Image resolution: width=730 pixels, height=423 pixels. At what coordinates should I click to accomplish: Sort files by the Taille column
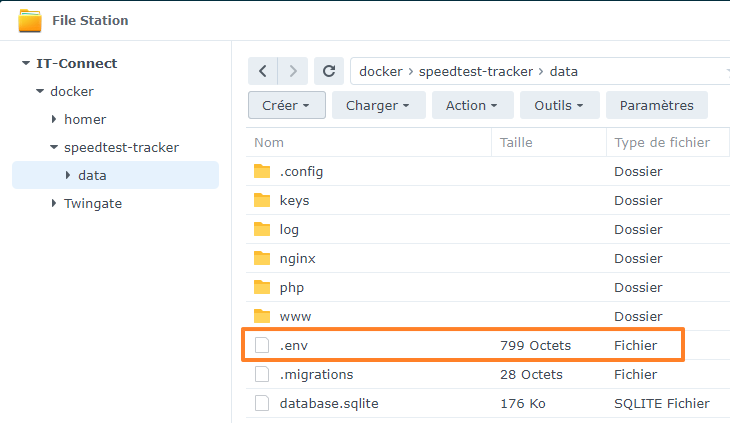point(516,142)
